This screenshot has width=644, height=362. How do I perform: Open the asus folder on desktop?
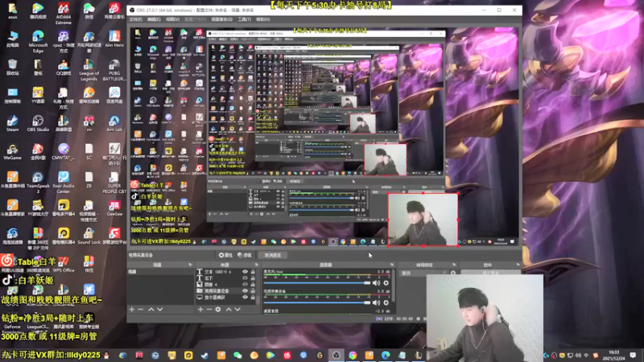(12, 10)
